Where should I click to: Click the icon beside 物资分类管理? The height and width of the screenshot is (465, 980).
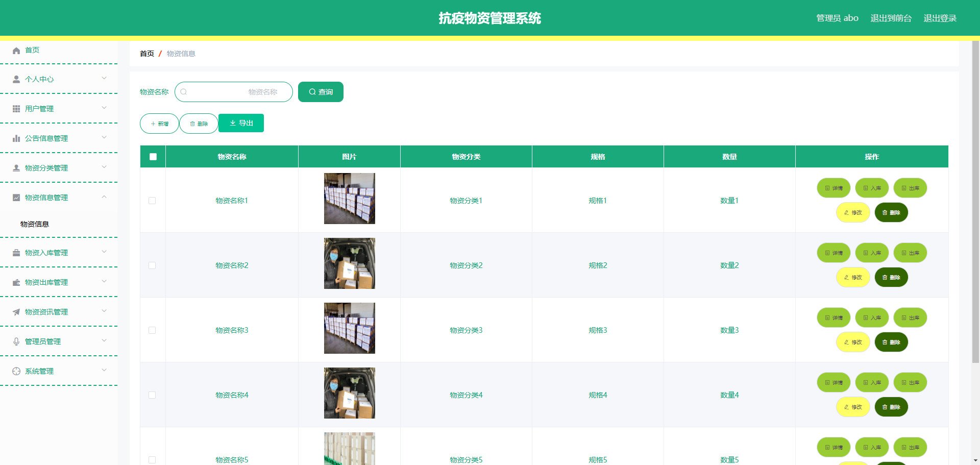click(16, 168)
